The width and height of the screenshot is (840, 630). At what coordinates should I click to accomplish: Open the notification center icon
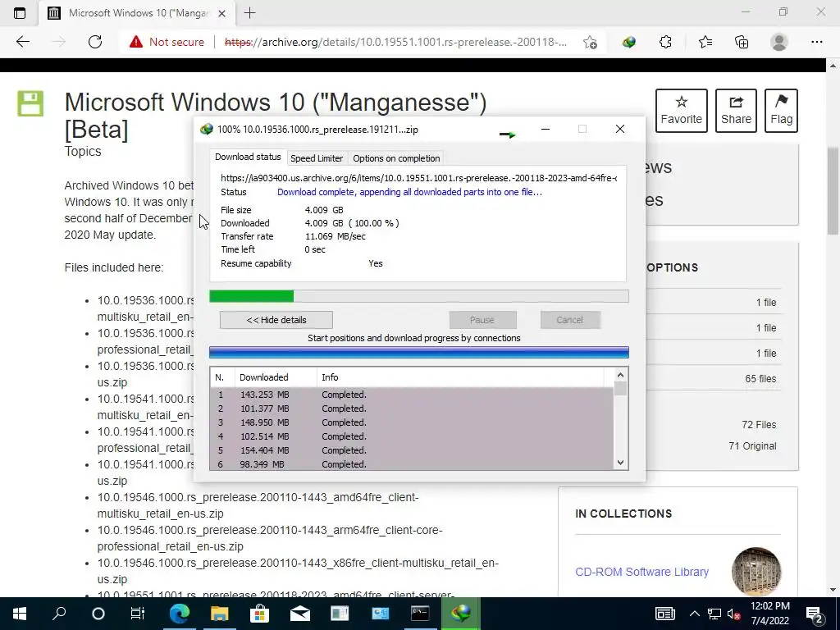[815, 614]
